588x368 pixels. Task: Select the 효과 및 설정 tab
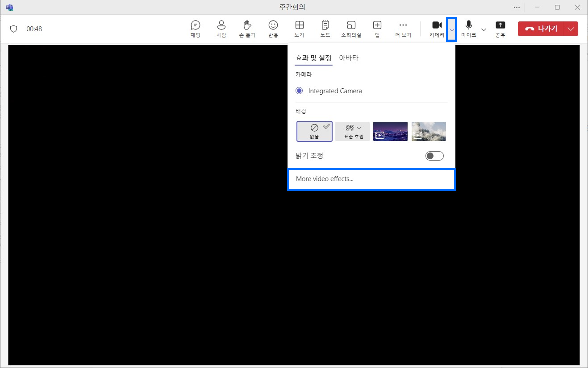(x=313, y=58)
